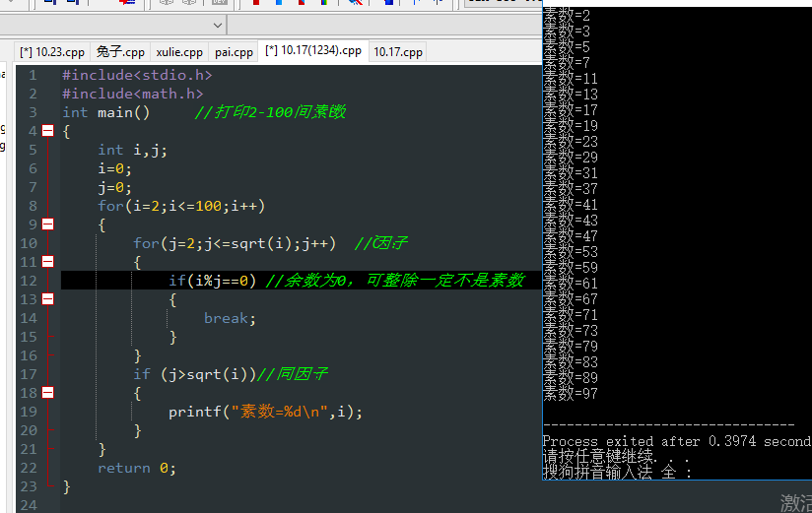Click console output line 素数=11
Screen dimensions: 812x513
coord(571,79)
